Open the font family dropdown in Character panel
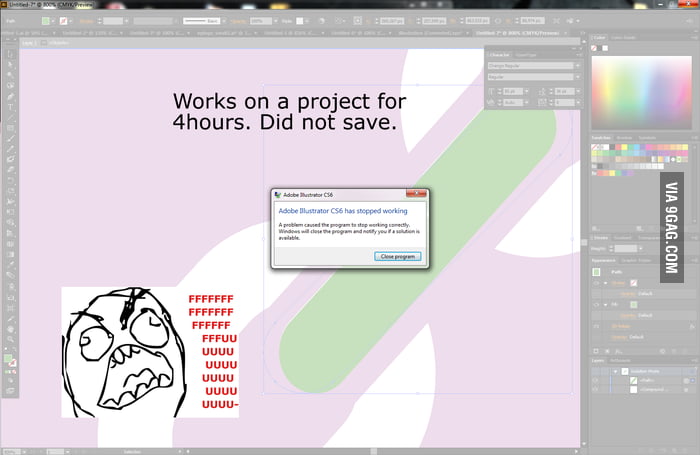Viewport: 700px width, 455px height. coord(532,66)
